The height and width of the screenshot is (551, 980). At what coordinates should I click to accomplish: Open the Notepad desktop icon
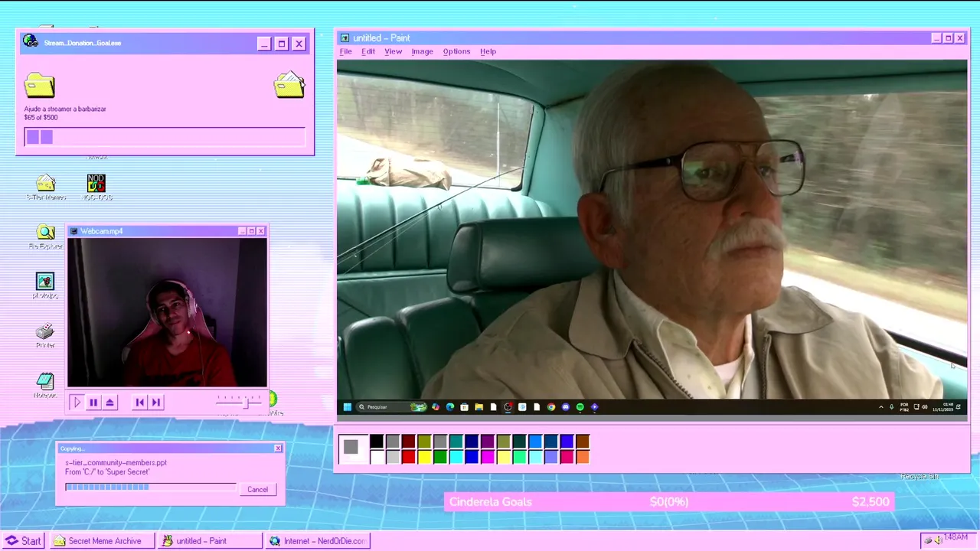(45, 385)
